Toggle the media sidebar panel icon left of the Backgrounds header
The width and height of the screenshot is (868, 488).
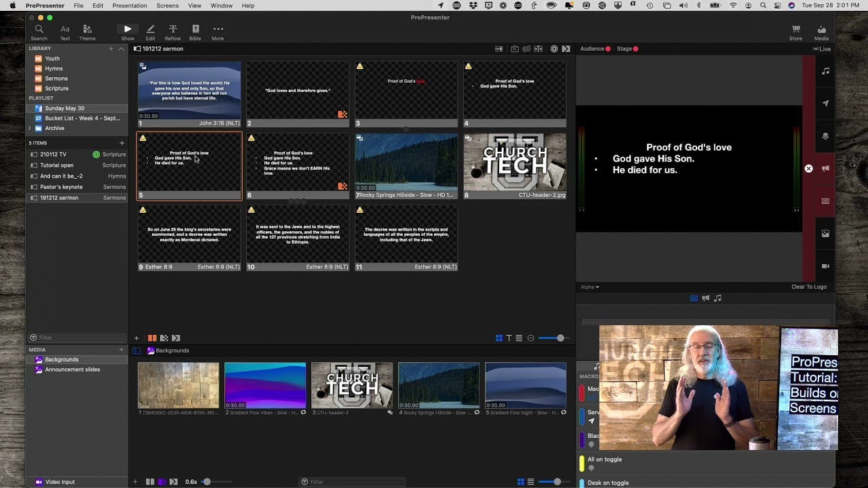[136, 350]
